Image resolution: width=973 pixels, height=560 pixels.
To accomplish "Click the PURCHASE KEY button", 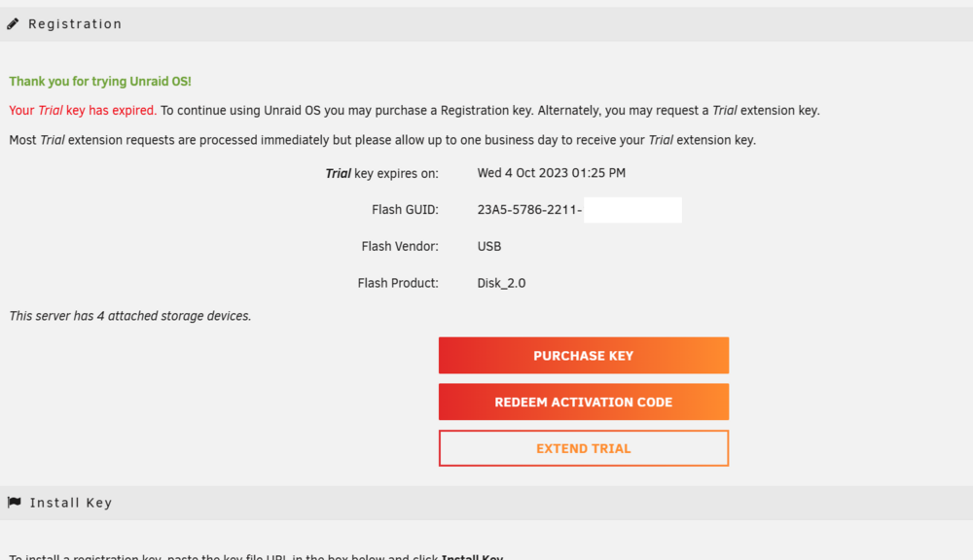I will (x=583, y=356).
